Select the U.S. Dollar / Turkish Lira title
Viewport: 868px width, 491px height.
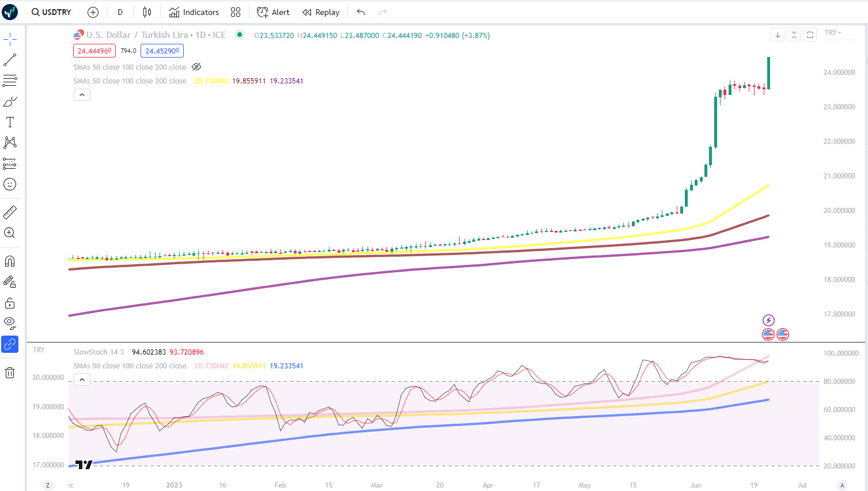click(x=137, y=35)
